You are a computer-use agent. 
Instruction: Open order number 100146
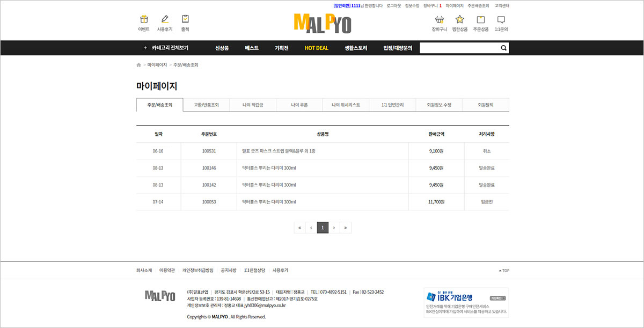coord(209,168)
